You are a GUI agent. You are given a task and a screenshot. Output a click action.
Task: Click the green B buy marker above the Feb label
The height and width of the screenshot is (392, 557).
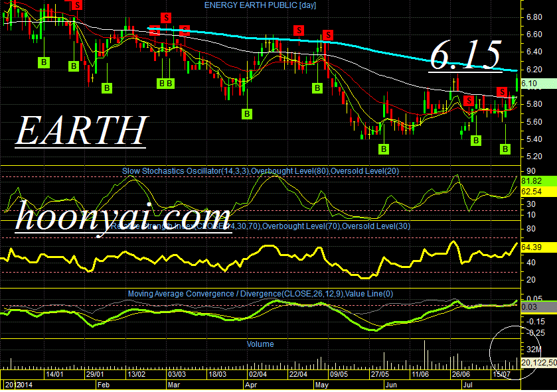click(107, 88)
